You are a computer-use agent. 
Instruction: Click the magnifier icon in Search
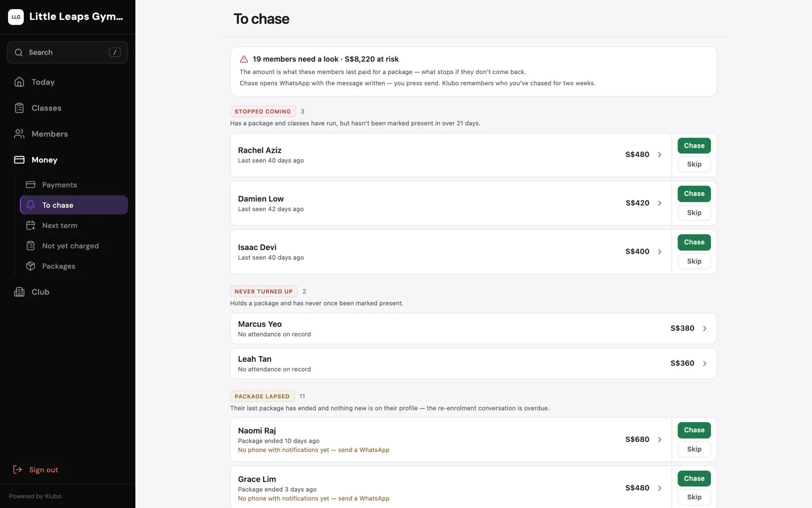pyautogui.click(x=19, y=52)
